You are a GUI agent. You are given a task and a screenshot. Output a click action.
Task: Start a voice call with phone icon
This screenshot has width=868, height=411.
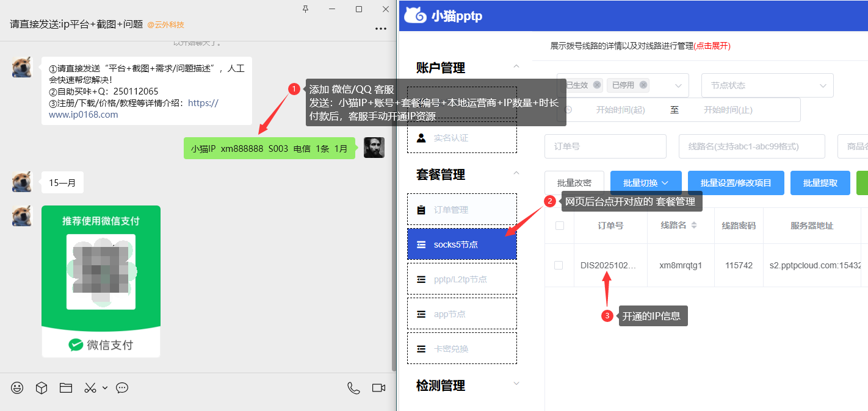(353, 388)
